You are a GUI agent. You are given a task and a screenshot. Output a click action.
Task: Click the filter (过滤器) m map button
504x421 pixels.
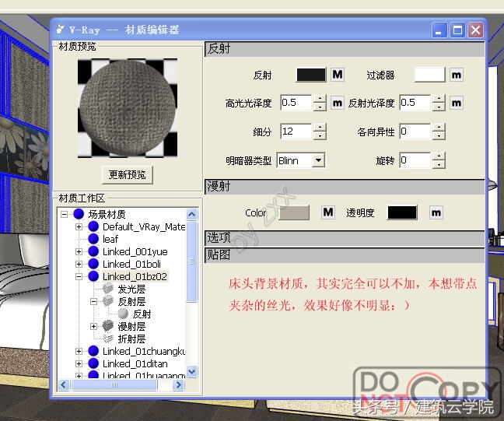[x=456, y=75]
